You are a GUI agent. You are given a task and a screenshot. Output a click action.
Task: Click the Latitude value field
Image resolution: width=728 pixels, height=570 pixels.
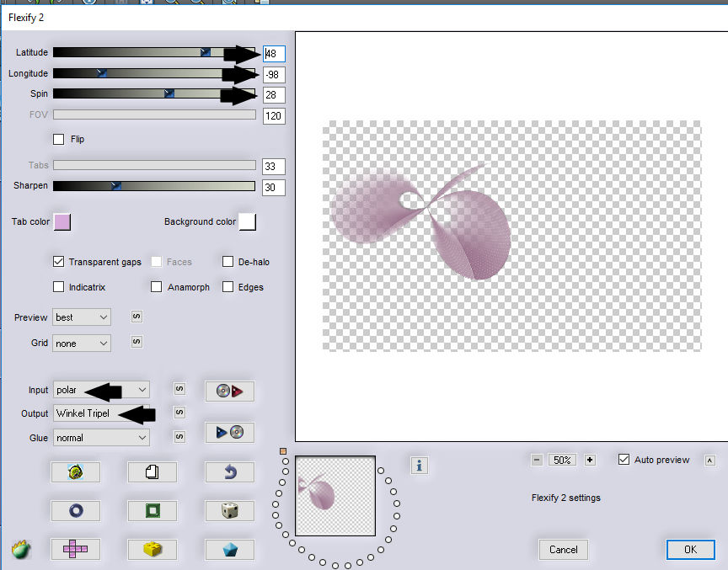pos(274,54)
